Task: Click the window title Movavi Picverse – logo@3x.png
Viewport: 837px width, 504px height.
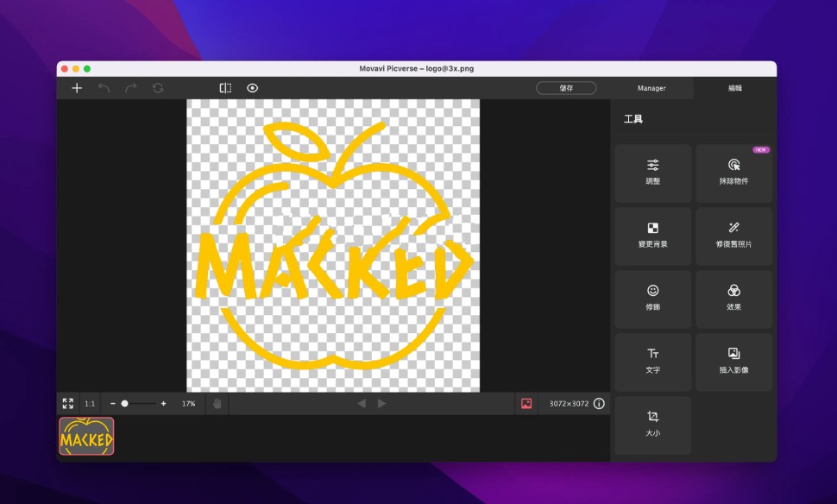Action: click(417, 68)
